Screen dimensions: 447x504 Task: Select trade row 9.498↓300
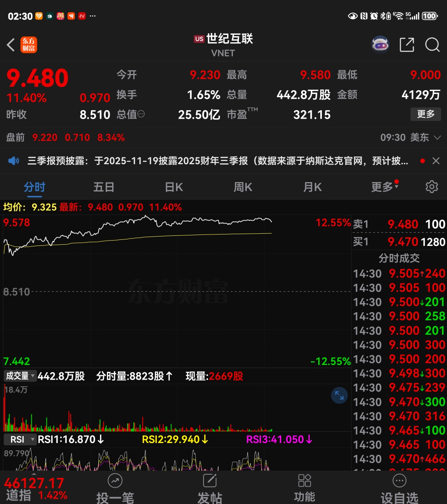[399, 373]
